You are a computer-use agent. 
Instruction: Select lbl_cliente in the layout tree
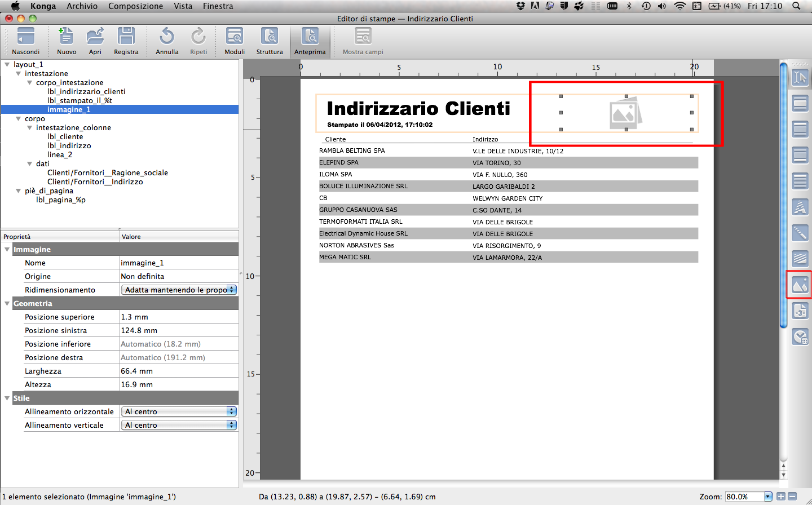[x=65, y=136]
